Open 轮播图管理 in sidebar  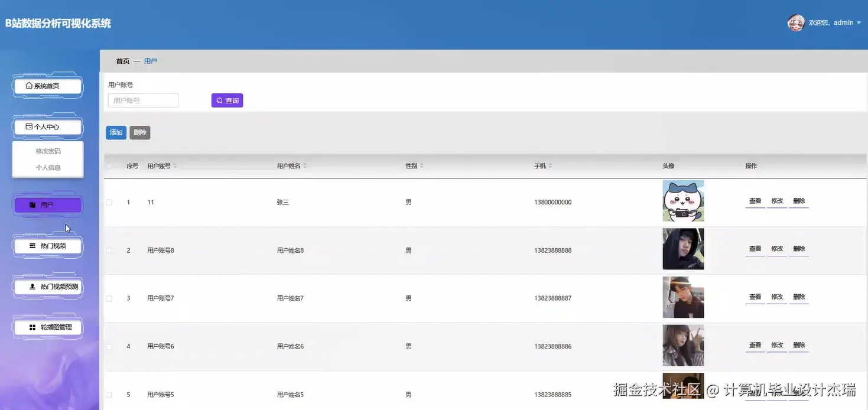tap(47, 327)
